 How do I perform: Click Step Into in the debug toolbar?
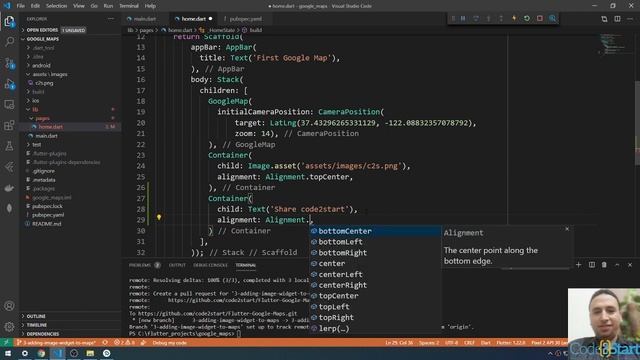tap(489, 18)
